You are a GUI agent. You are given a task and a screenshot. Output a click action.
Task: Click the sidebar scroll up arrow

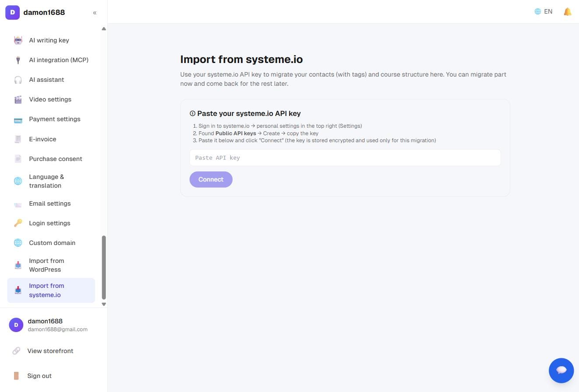tap(104, 29)
